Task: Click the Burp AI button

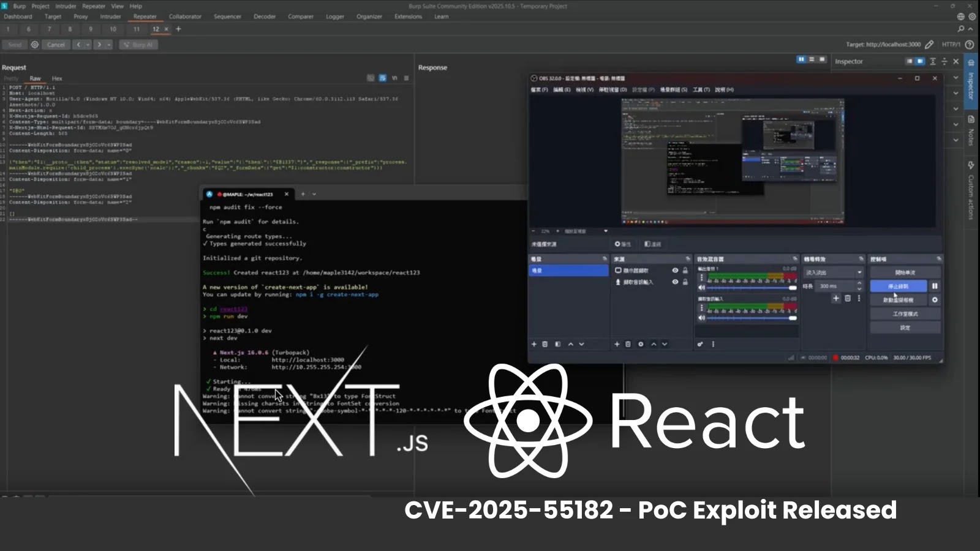Action: tap(138, 44)
